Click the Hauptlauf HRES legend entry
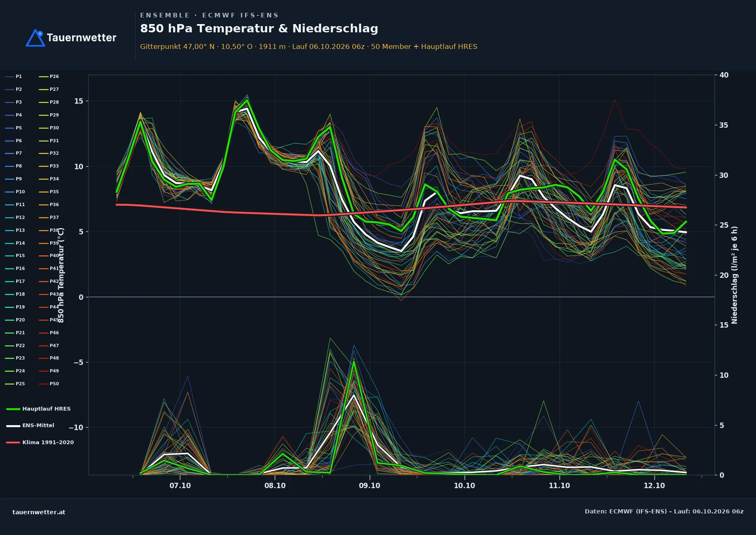 39,409
